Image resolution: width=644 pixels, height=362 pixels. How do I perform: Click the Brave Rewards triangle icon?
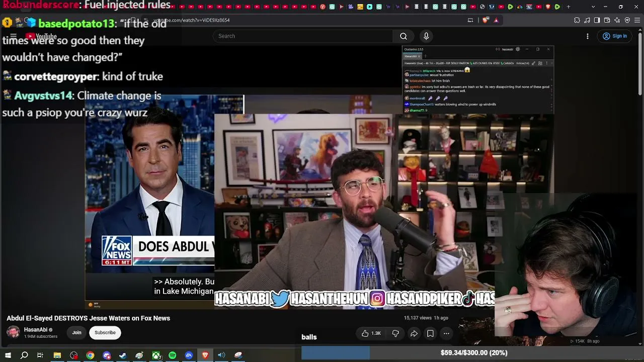click(x=496, y=20)
